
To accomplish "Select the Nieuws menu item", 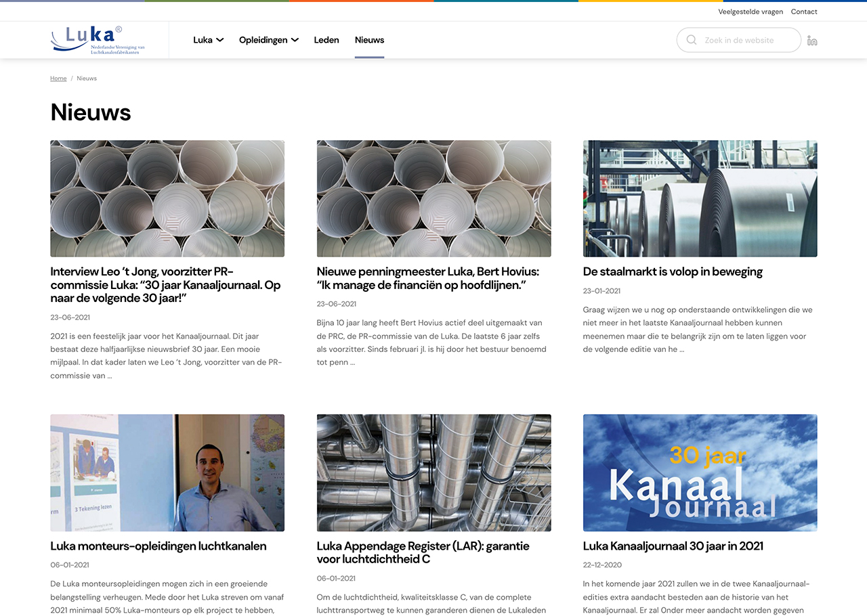I will click(x=370, y=40).
